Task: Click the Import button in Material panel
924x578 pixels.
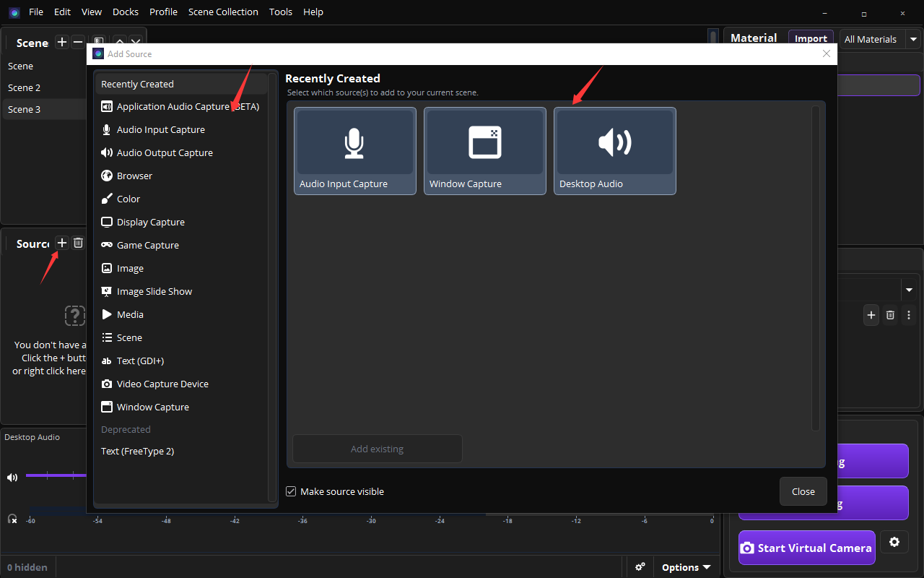Action: 811,39
